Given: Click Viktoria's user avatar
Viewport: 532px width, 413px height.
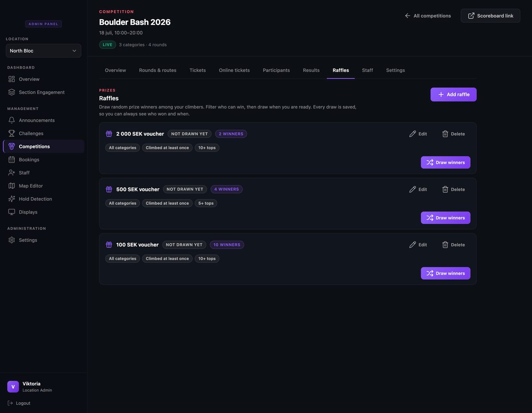Looking at the screenshot, I should [x=13, y=387].
